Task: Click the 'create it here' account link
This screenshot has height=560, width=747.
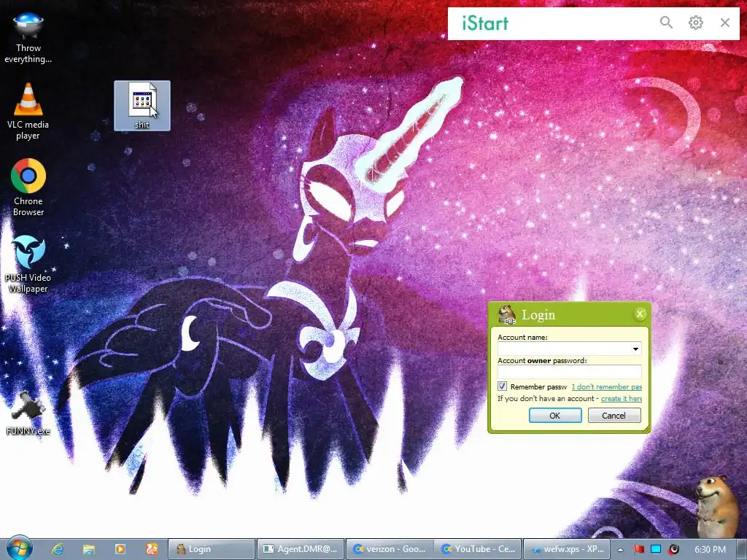Action: click(x=622, y=399)
